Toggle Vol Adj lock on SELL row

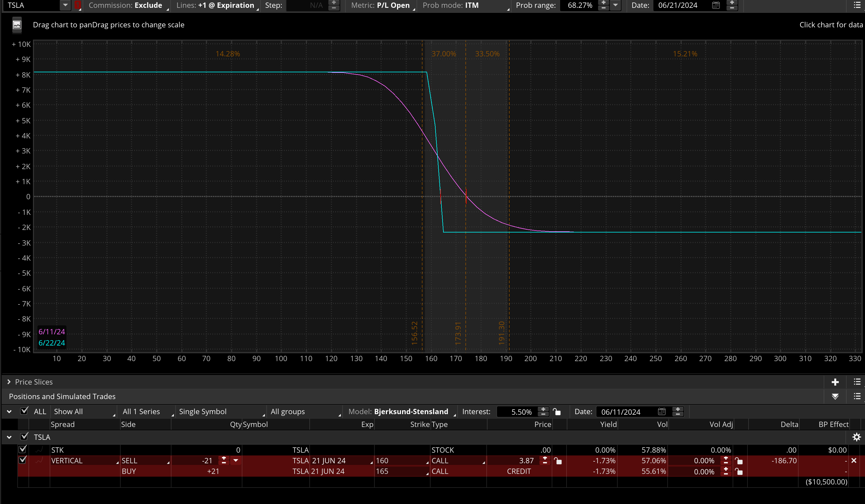pos(739,461)
